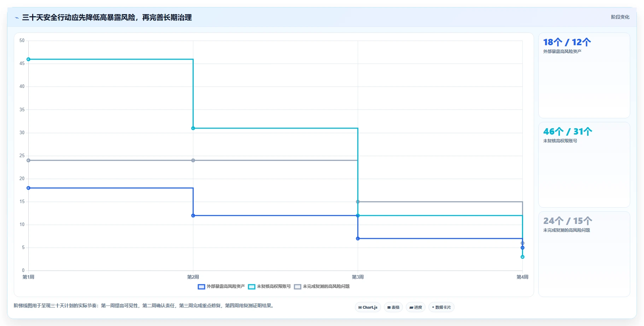This screenshot has width=644, height=326.
Task: Click the y-axis value 50
Action: coord(22,41)
